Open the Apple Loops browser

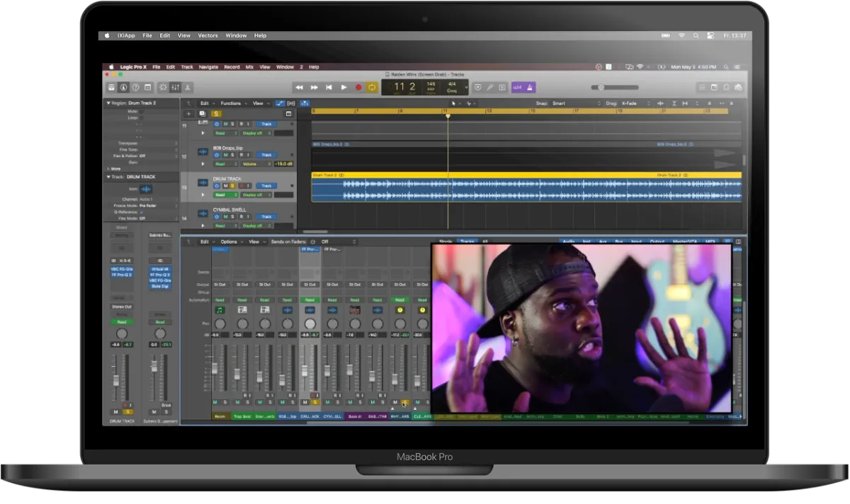726,87
